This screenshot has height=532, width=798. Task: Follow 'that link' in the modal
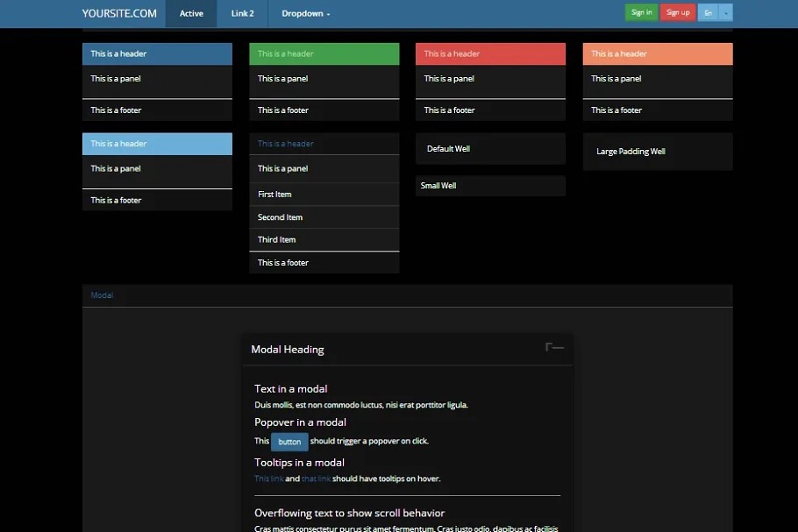tap(316, 479)
